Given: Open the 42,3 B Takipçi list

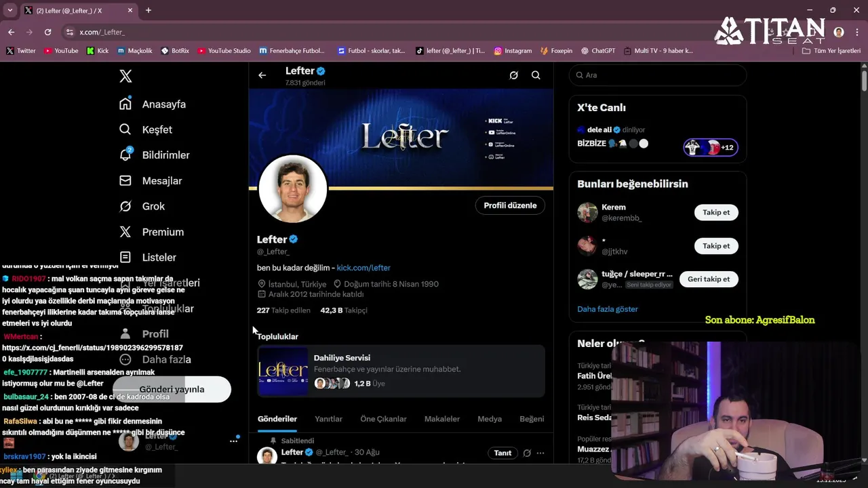Looking at the screenshot, I should click(x=344, y=310).
